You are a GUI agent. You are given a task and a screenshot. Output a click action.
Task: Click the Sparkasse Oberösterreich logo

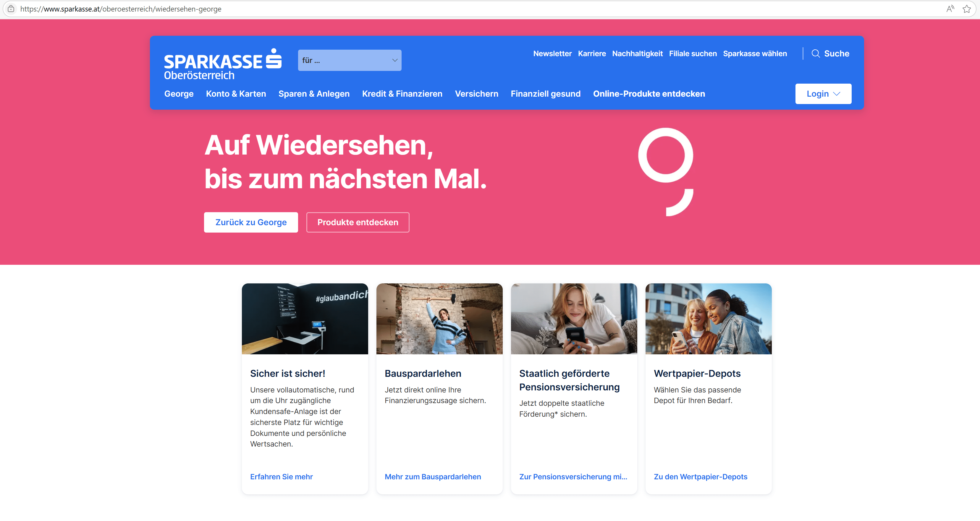click(223, 64)
